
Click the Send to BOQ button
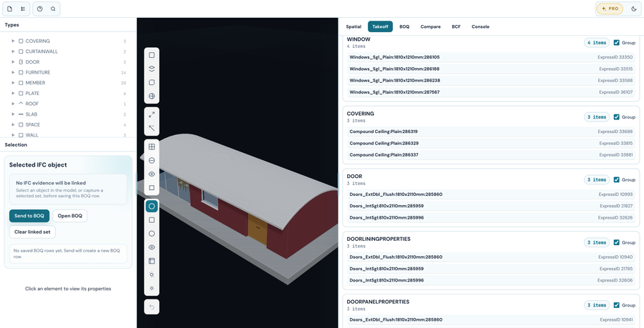[29, 216]
